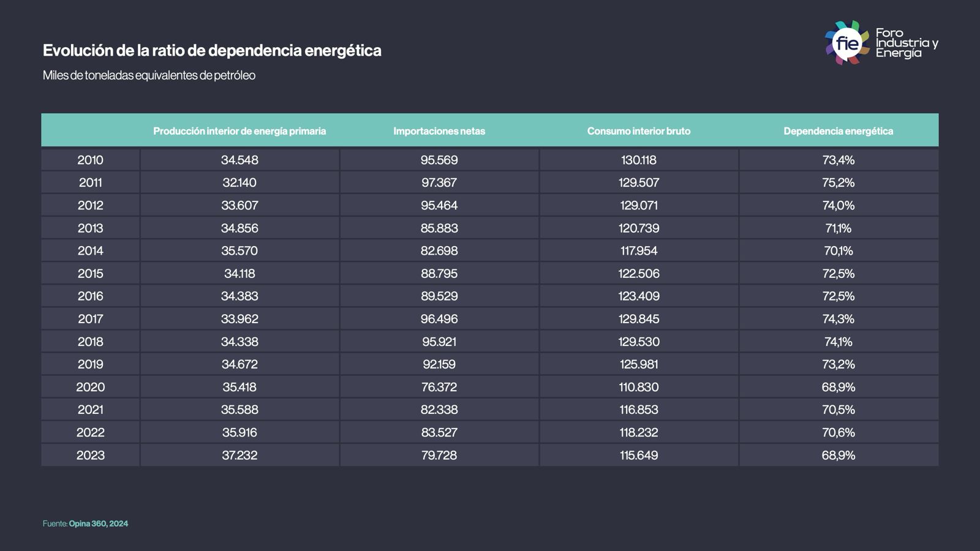
Task: Click the Opina 360, 2024 source text
Action: [x=98, y=523]
